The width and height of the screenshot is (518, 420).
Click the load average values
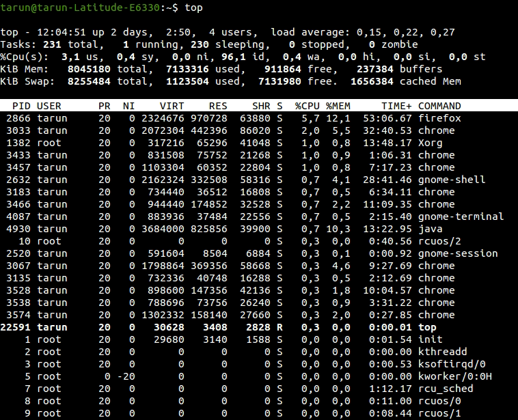coord(406,32)
